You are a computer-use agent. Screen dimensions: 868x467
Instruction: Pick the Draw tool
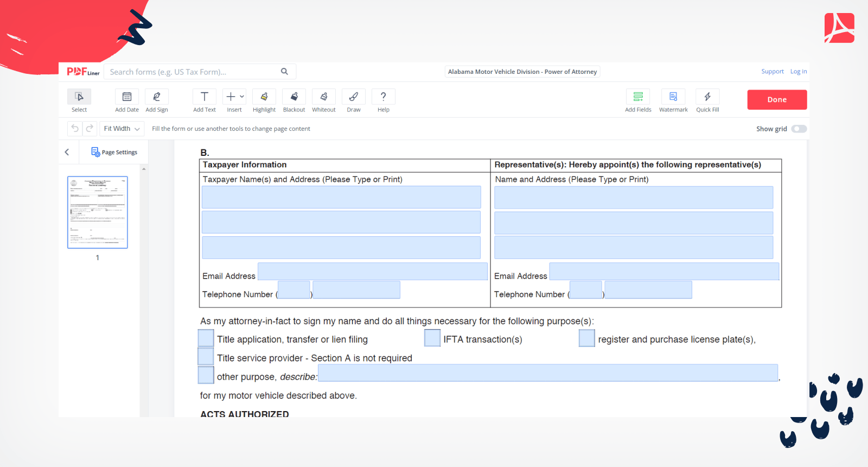pyautogui.click(x=354, y=100)
